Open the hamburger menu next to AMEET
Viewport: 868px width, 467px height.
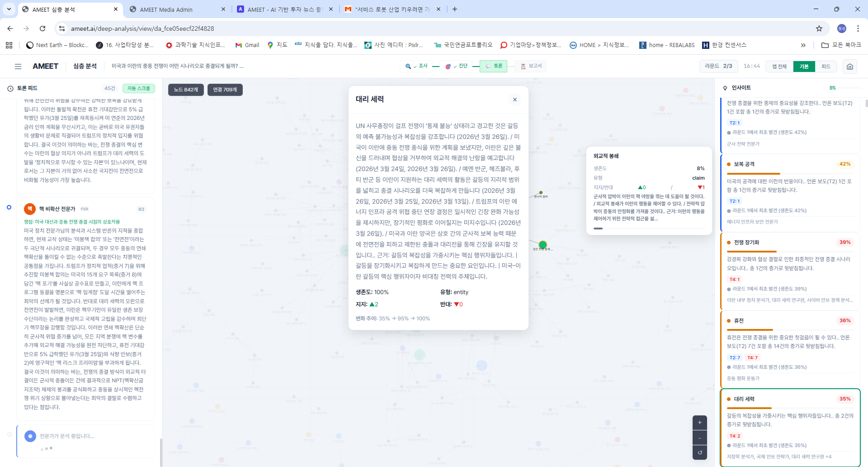point(18,66)
